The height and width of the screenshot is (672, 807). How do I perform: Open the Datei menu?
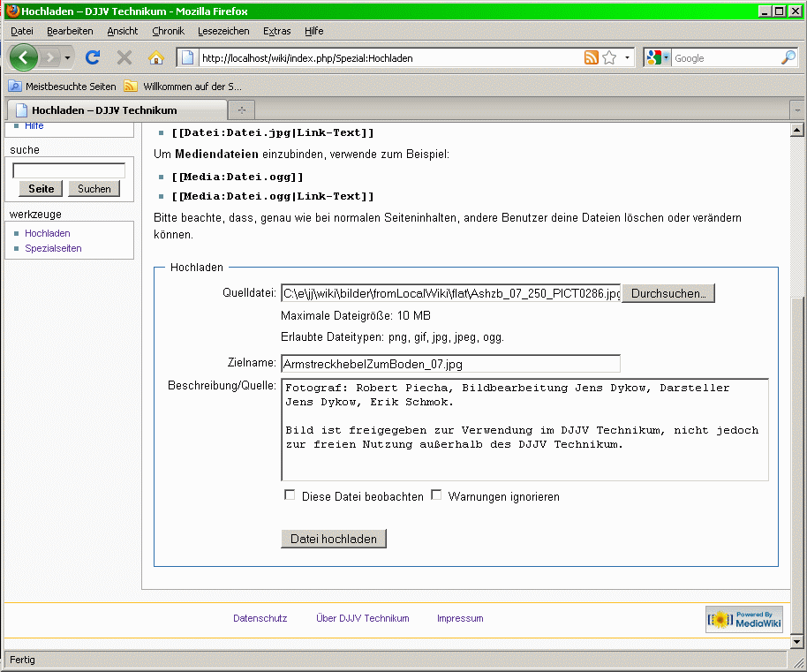tap(21, 31)
